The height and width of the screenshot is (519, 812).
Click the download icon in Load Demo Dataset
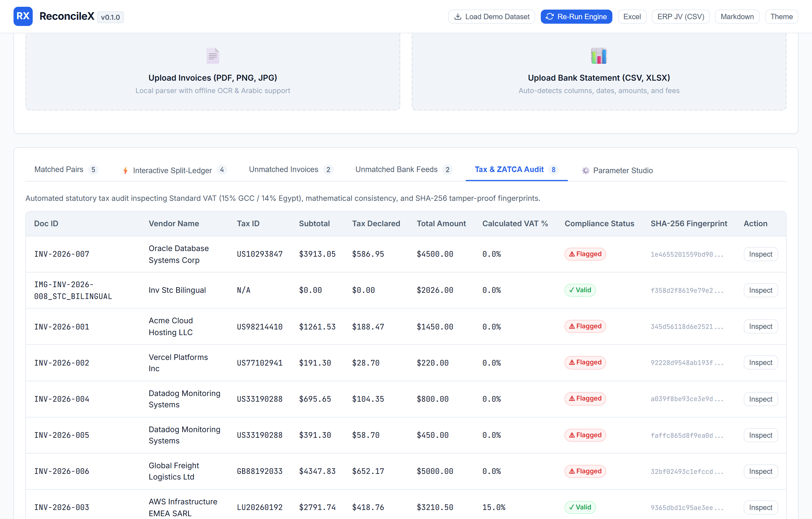(458, 17)
